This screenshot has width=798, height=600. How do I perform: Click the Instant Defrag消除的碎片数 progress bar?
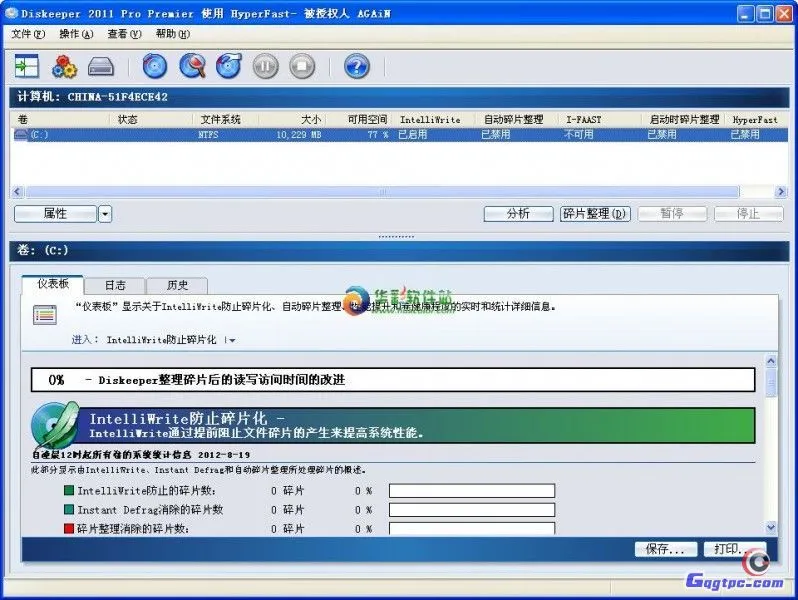[x=472, y=510]
